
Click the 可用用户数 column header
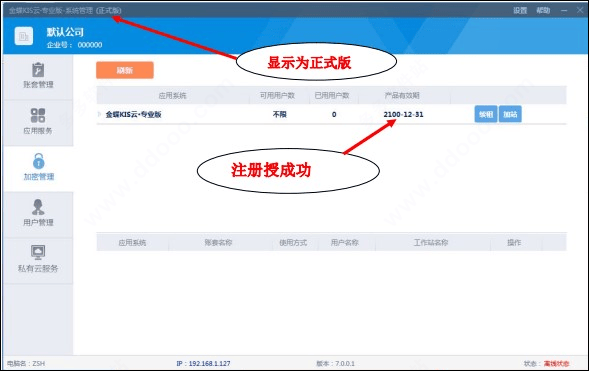(x=277, y=95)
